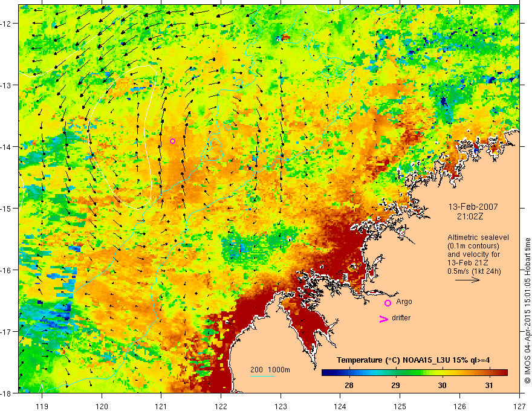Click the 31 label on temperature scale
The image size is (532, 411).
[x=488, y=385]
